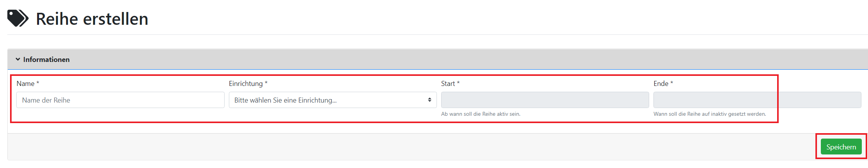Screen dimensions: 868x168
Task: Click the required asterisk next to Einrichtung
Action: point(266,83)
